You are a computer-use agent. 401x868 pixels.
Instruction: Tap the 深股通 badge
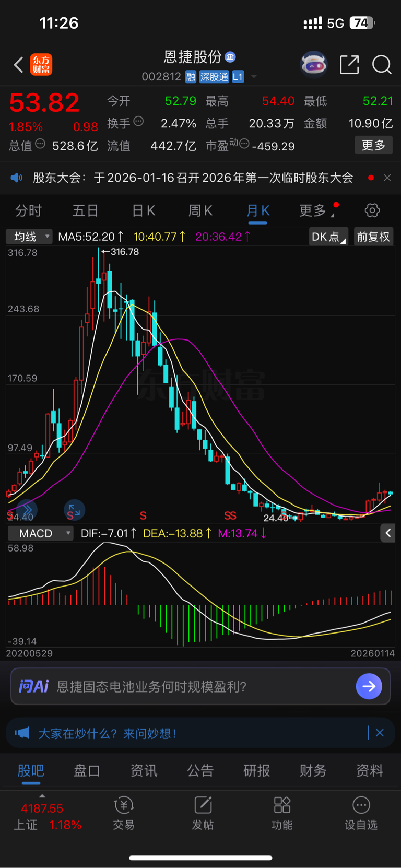tap(214, 77)
